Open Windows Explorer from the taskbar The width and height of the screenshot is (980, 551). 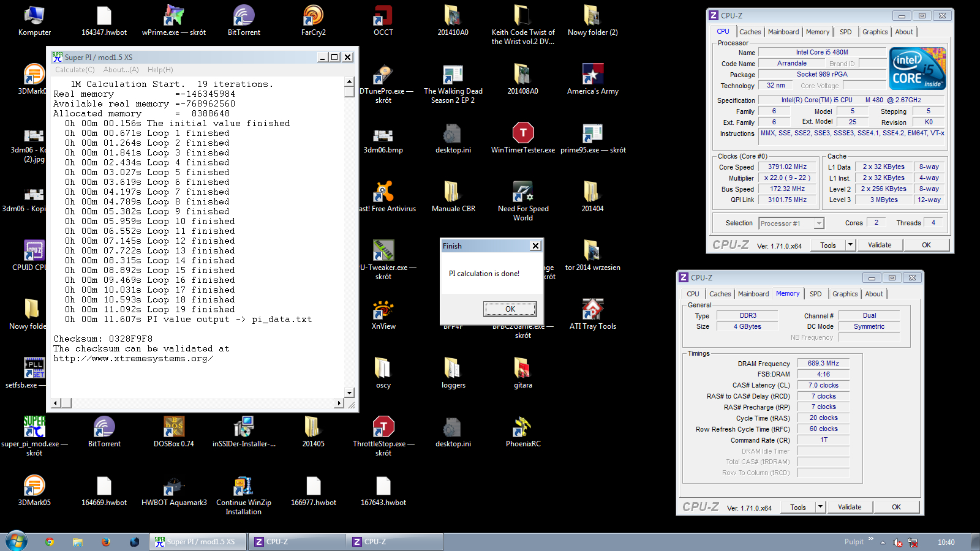click(78, 542)
